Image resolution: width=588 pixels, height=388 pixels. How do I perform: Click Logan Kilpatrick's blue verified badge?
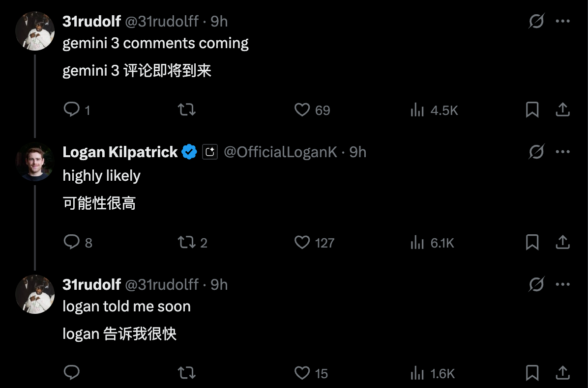189,152
